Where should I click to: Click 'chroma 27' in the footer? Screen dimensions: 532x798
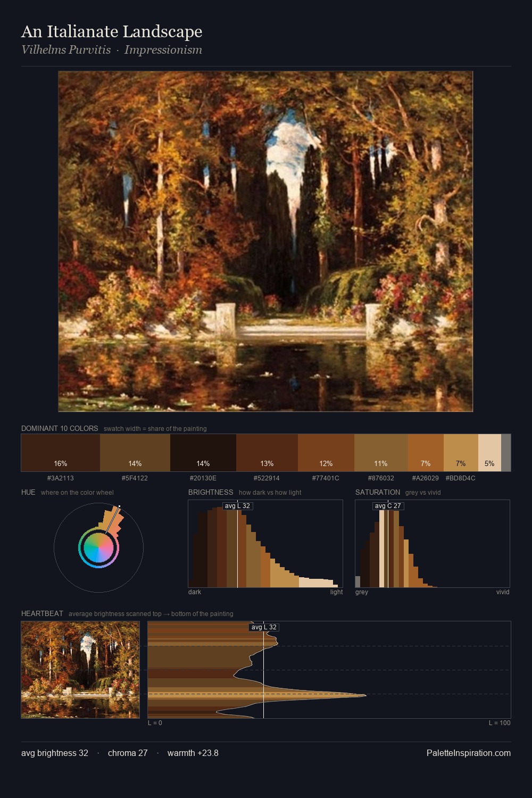click(128, 753)
